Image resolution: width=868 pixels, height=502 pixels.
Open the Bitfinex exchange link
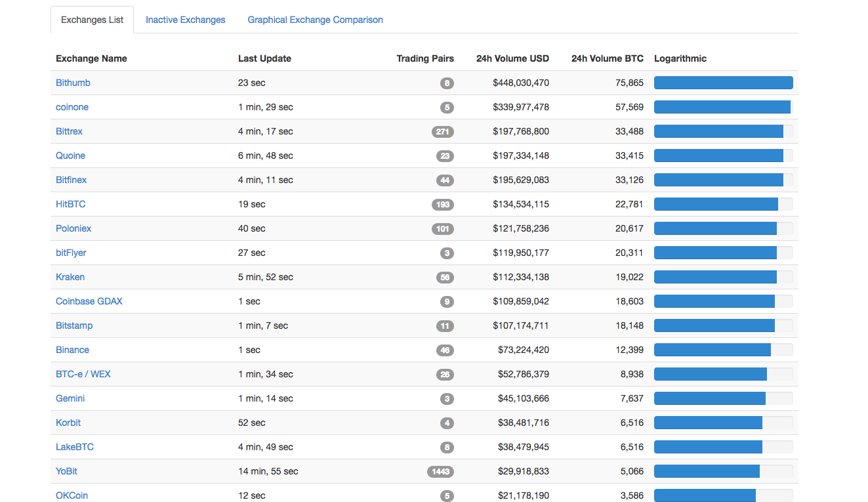point(71,180)
